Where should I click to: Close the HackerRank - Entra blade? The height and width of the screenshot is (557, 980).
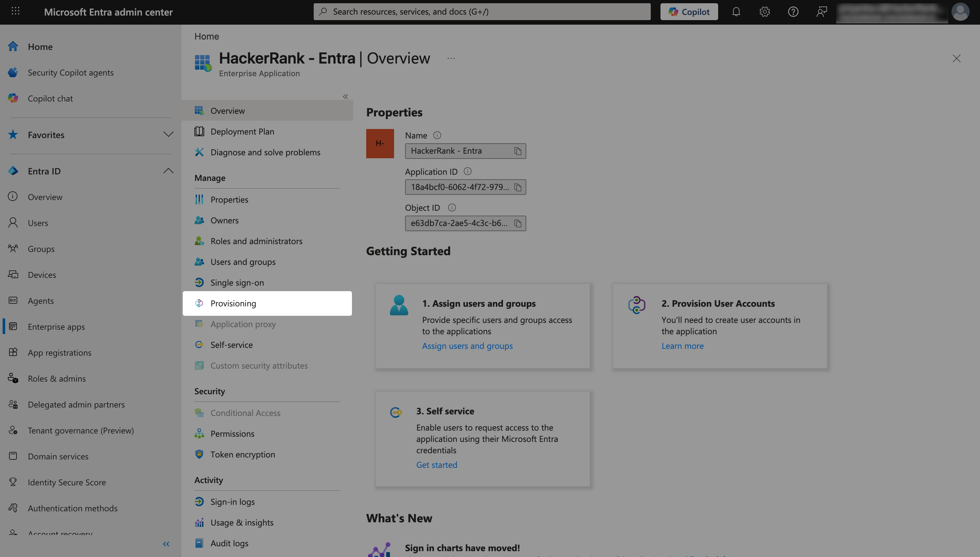pos(956,59)
